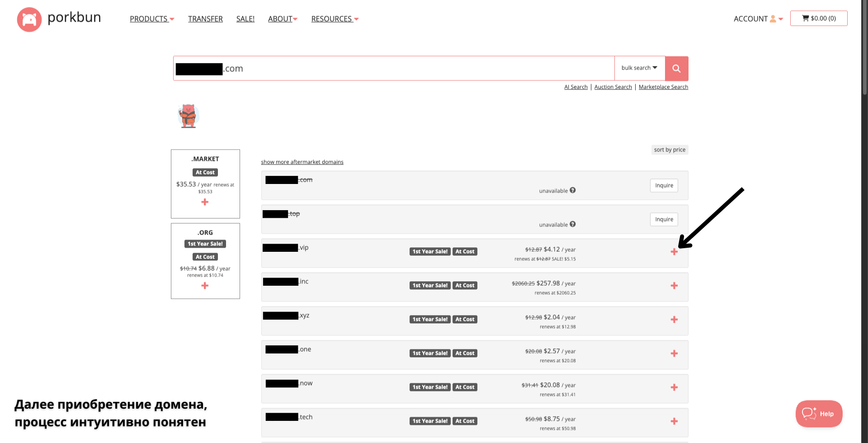
Task: Add the .xyz domain to cart
Action: [674, 320]
